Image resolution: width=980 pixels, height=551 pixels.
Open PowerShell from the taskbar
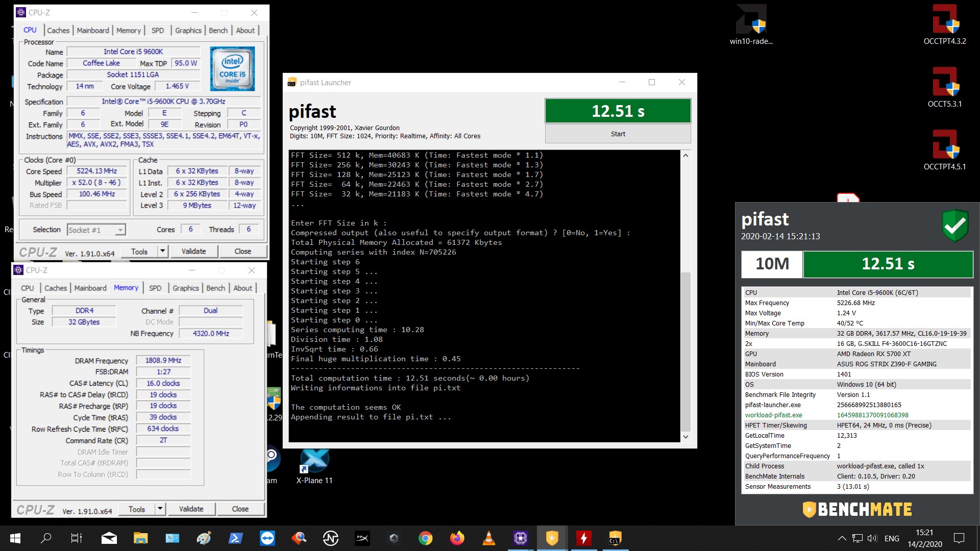[235, 538]
